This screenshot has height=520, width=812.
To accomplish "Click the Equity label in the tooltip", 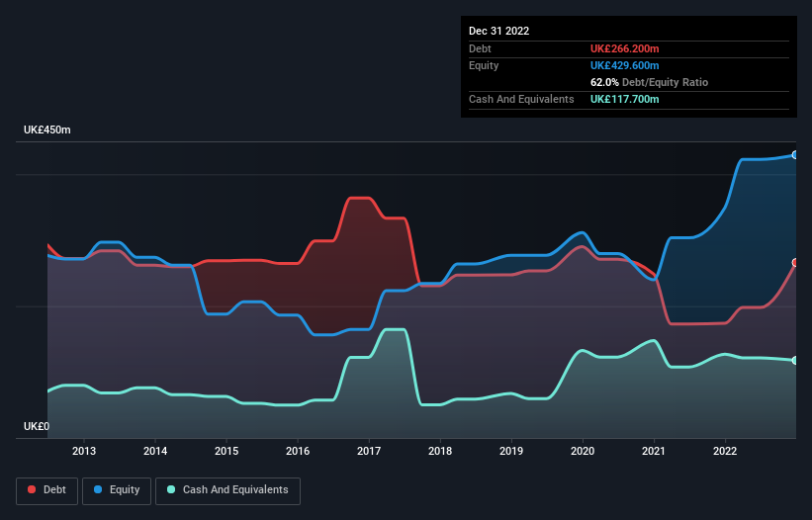I will click(484, 65).
